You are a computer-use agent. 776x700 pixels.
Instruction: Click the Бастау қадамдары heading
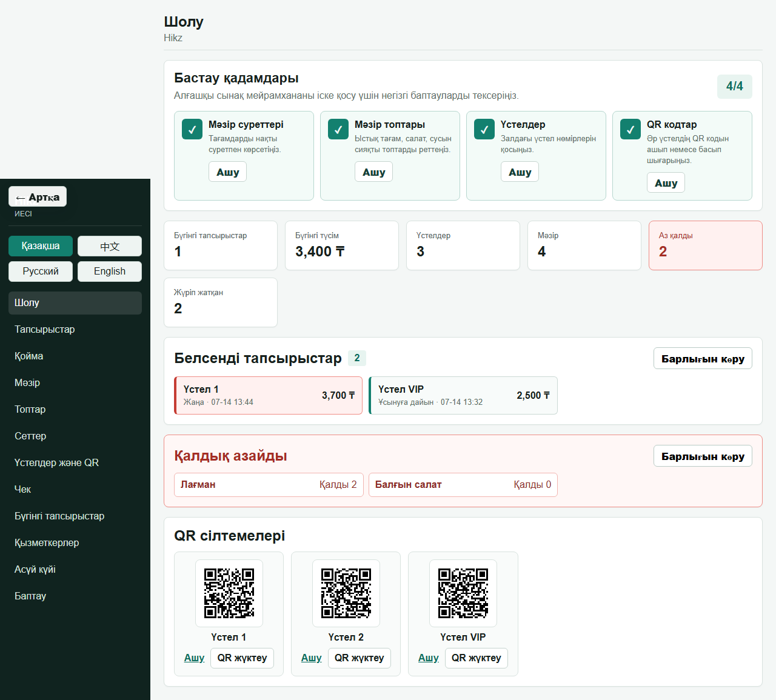pyautogui.click(x=236, y=78)
